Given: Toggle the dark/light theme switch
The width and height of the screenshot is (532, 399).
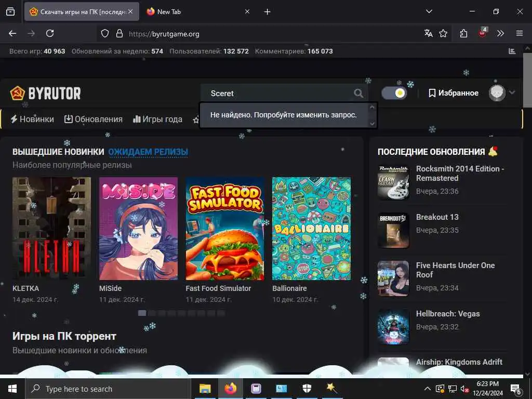Looking at the screenshot, I should tap(394, 93).
